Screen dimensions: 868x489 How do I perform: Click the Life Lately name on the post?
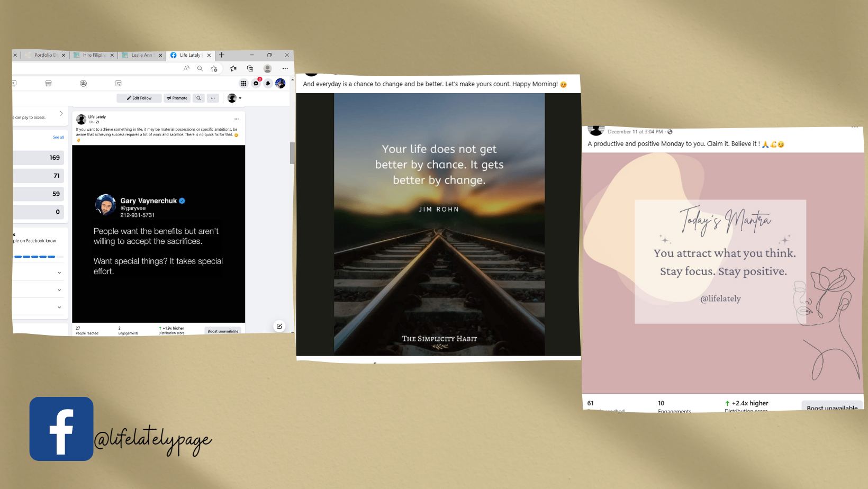tap(97, 117)
